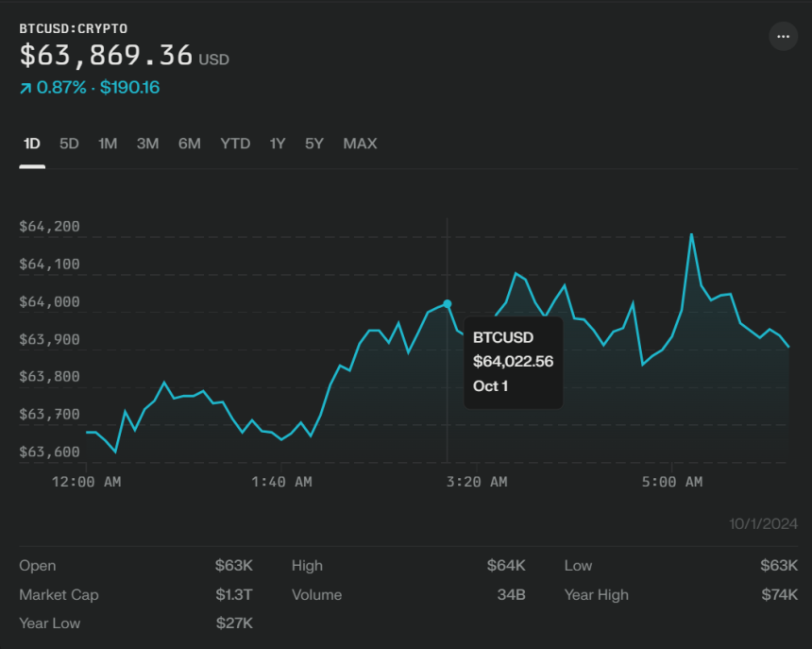The width and height of the screenshot is (812, 649).
Task: Show the 1M chart range
Action: click(x=108, y=144)
